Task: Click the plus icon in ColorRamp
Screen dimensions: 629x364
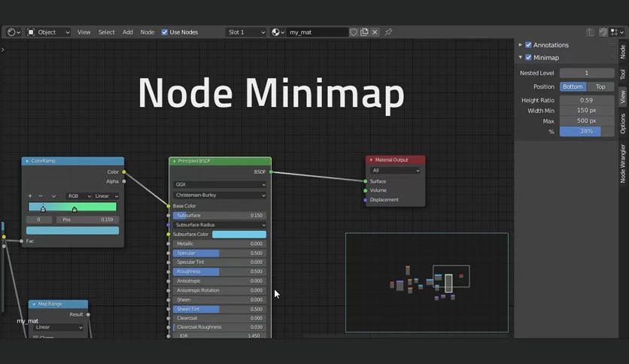Action: tap(30, 196)
